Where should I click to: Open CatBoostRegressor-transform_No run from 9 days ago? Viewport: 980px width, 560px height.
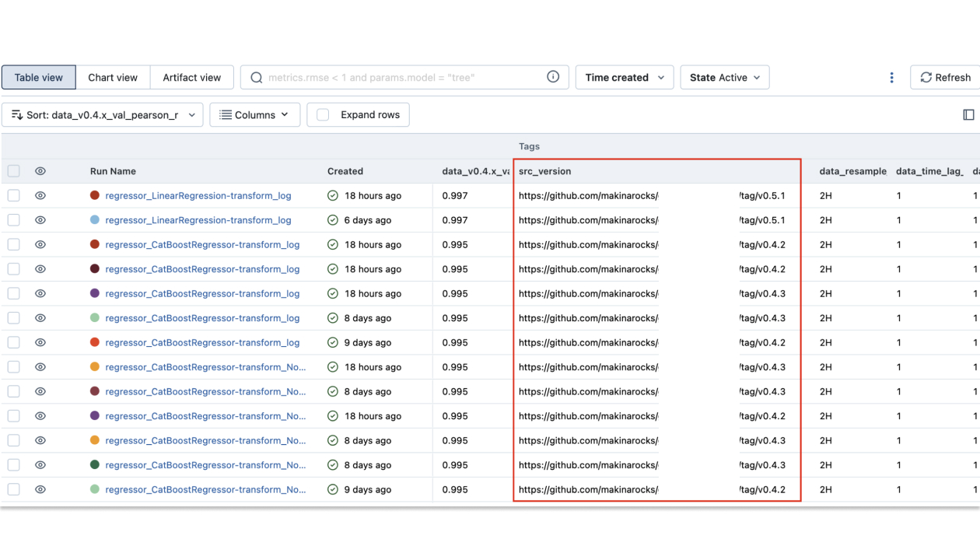[205, 490]
